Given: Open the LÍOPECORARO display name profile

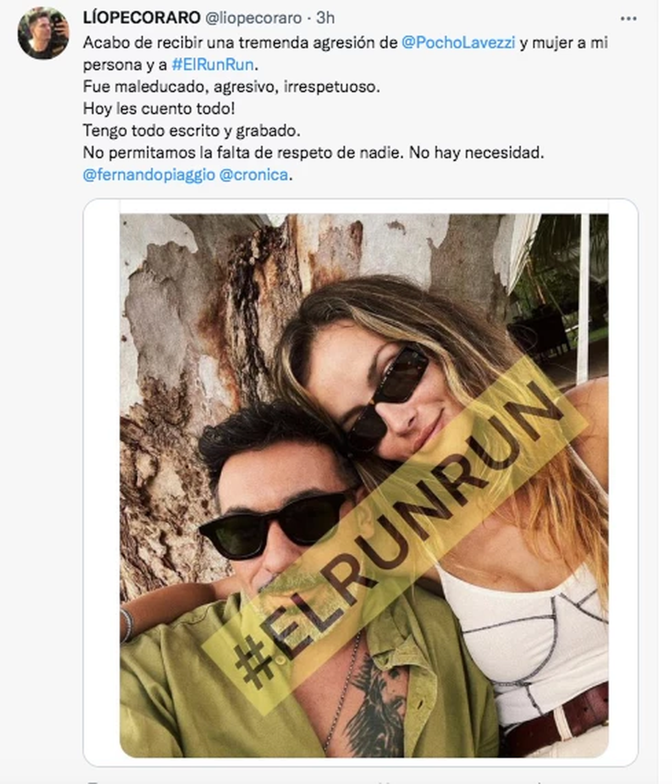Looking at the screenshot, I should 141,18.
